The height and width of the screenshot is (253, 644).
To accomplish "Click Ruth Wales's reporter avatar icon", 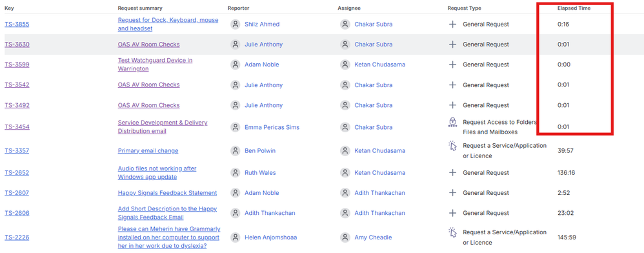I will pos(236,172).
